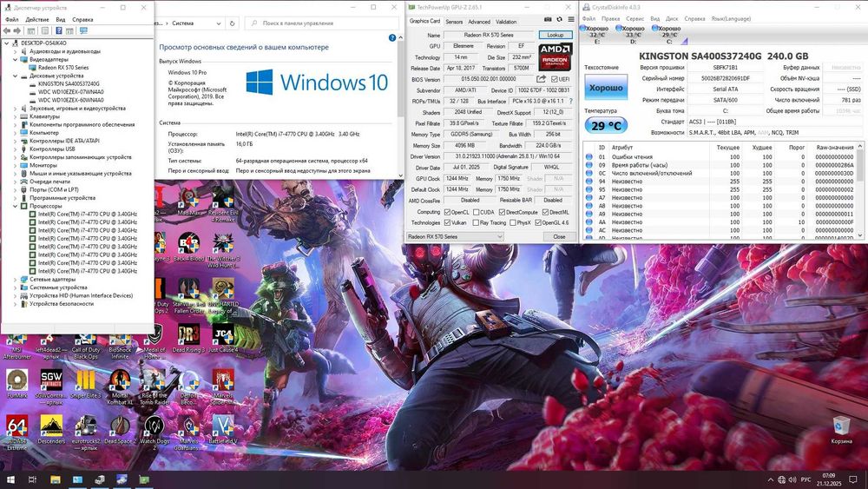Launch the Descenders desktop shortcut
868x489 pixels.
pyautogui.click(x=51, y=429)
